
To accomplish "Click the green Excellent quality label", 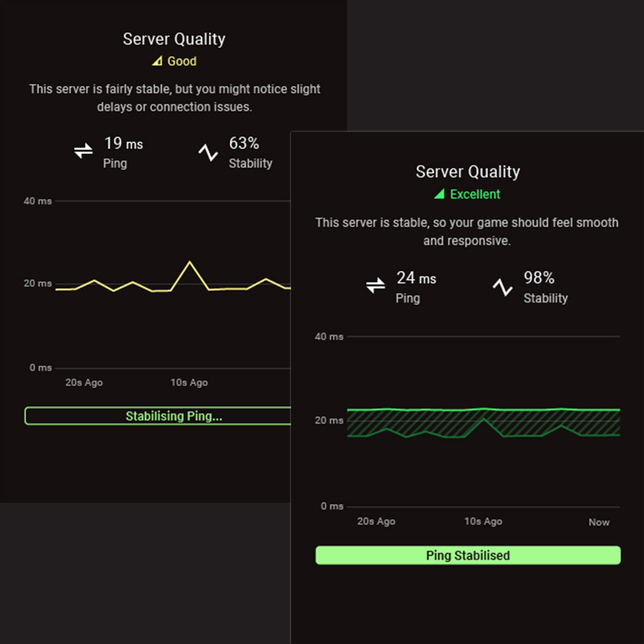I will pyautogui.click(x=475, y=194).
